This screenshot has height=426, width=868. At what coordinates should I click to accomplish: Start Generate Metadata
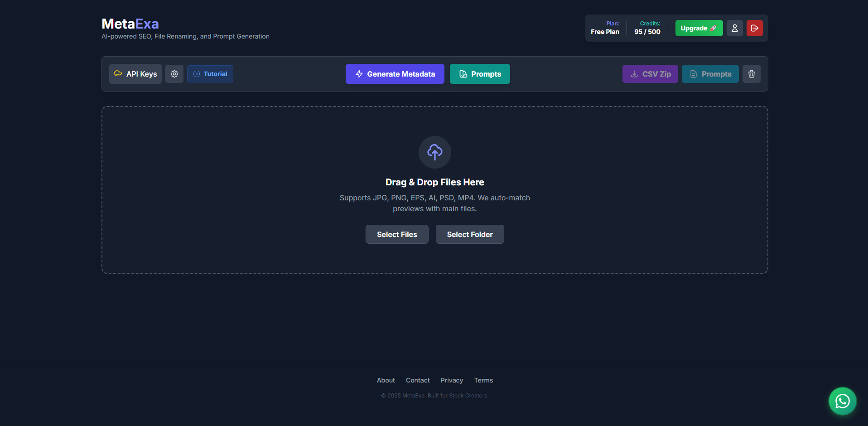[395, 73]
